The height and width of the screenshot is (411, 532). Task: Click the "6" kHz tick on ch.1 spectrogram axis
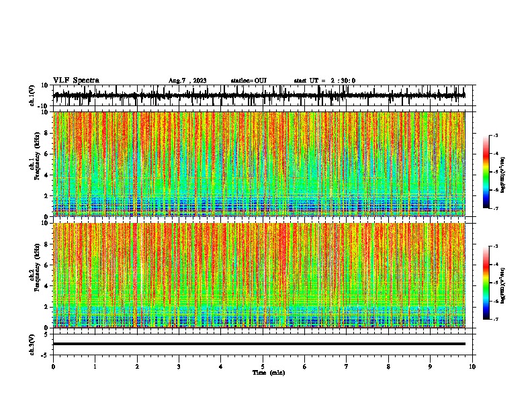(x=47, y=154)
